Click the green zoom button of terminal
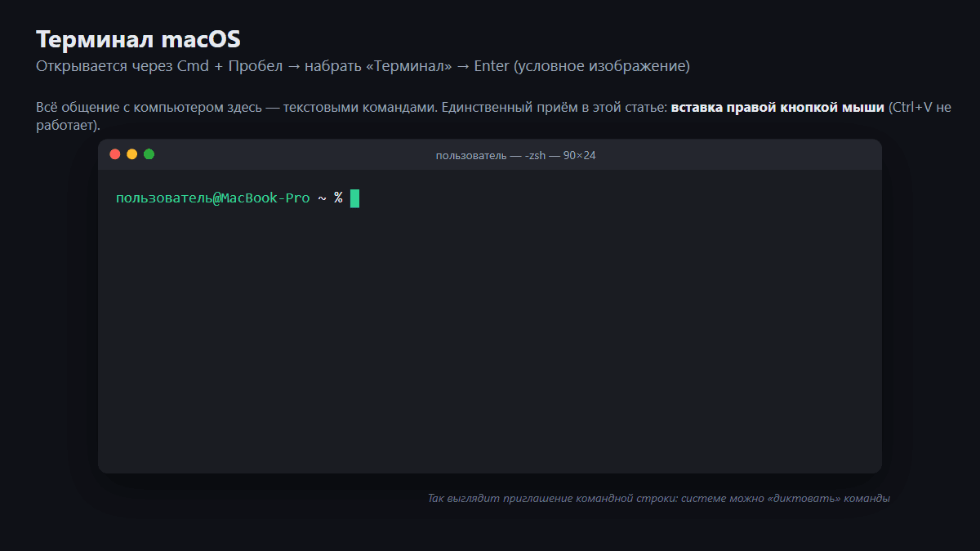The width and height of the screenshot is (980, 551). click(149, 154)
